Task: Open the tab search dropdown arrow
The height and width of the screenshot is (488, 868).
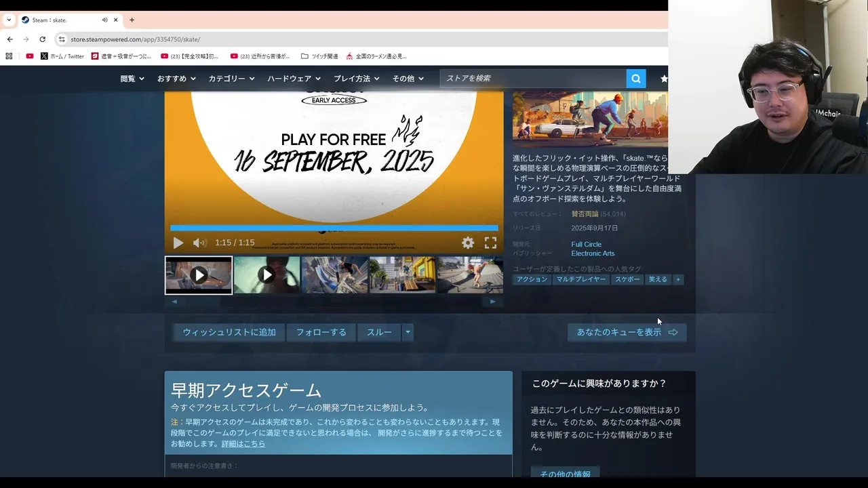Action: point(9,20)
